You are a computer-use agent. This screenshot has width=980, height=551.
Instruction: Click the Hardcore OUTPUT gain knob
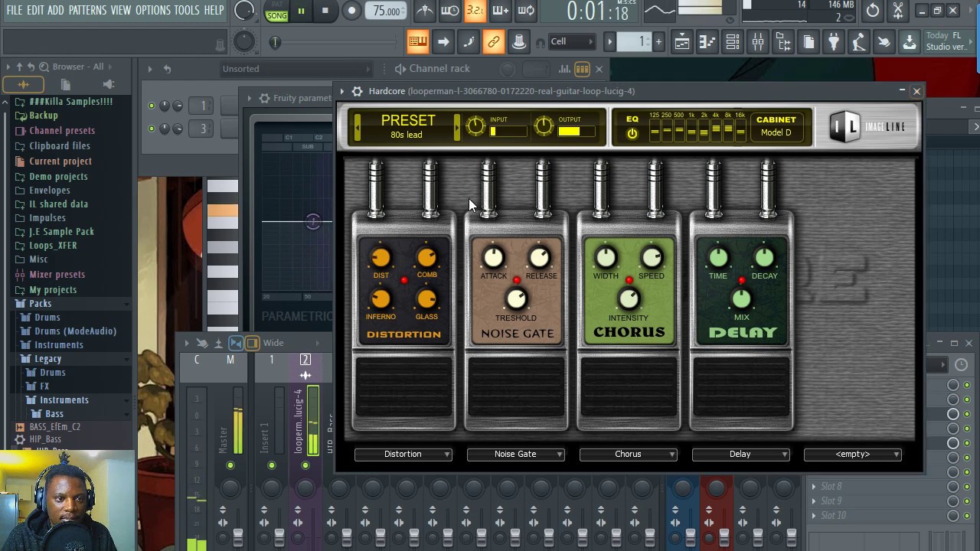click(x=544, y=126)
